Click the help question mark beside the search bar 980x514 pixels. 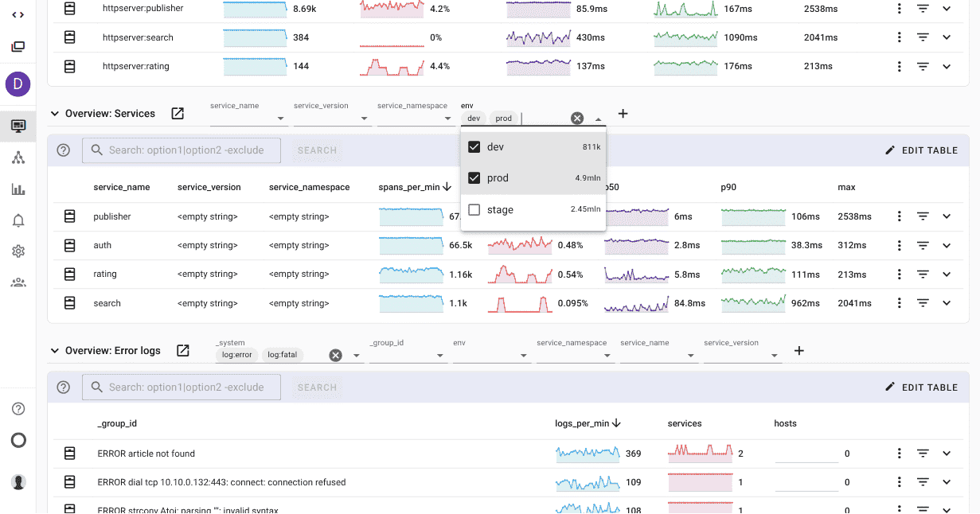click(63, 150)
